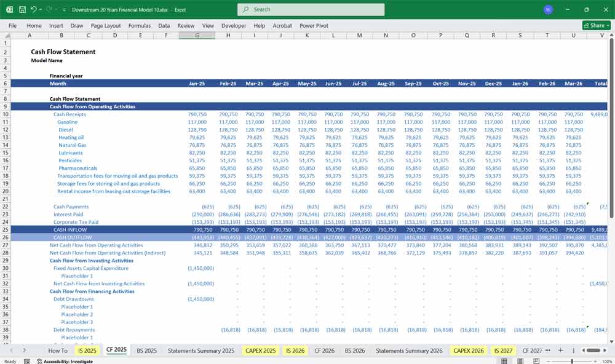The image size is (615, 364).
Task: Select the Page Break Preview icon
Action: point(536,360)
